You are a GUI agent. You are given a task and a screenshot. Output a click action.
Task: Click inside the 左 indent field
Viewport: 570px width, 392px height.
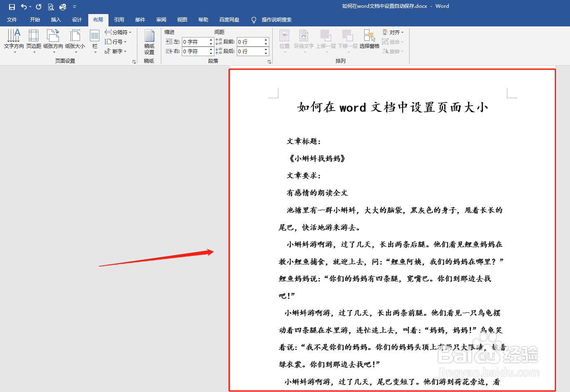[x=194, y=41]
